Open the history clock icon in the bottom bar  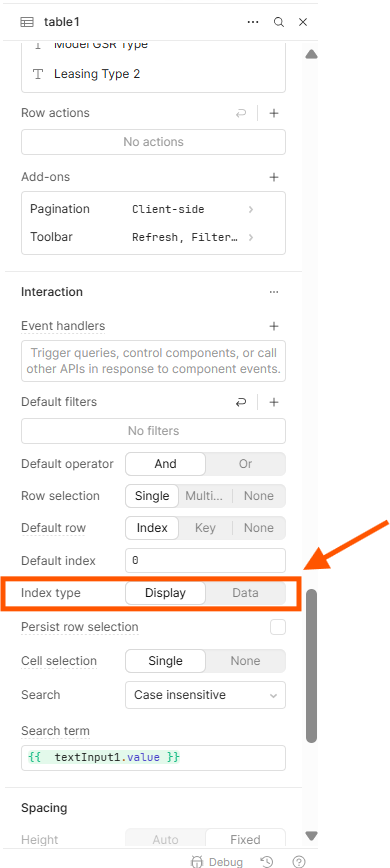[x=267, y=861]
